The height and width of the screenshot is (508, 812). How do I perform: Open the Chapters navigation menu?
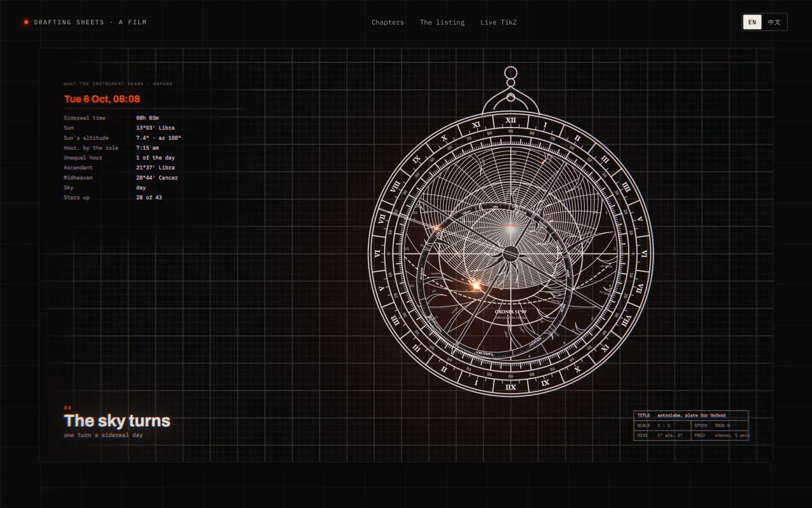(388, 22)
